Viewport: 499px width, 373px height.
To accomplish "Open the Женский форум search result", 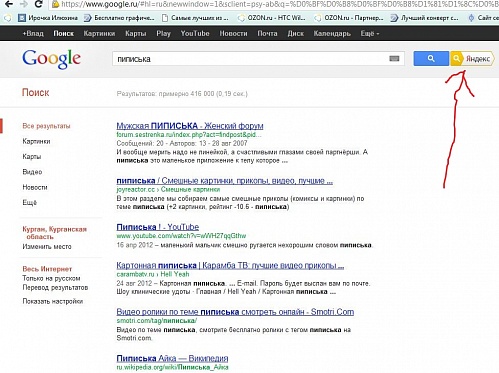I will coord(190,126).
